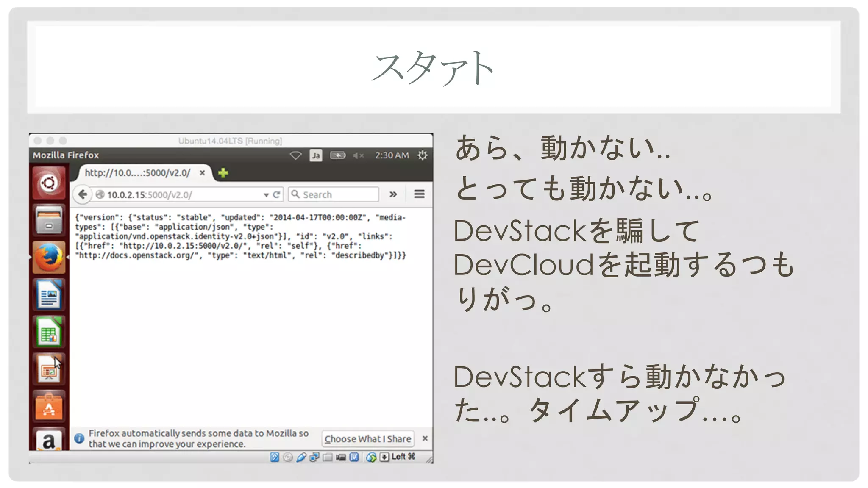Open the 2:30 AM clock menu

point(392,155)
